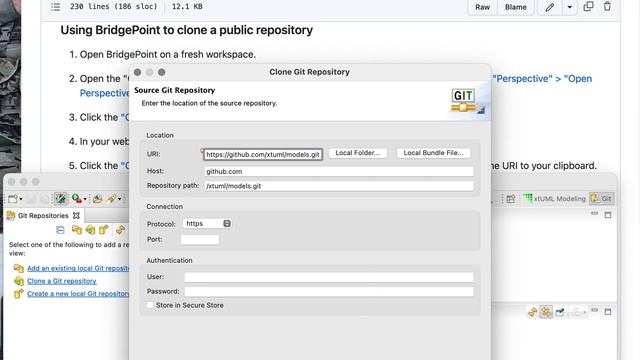The image size is (640, 360).
Task: Expand the New wizard dropdown arrow
Action: tap(21, 199)
